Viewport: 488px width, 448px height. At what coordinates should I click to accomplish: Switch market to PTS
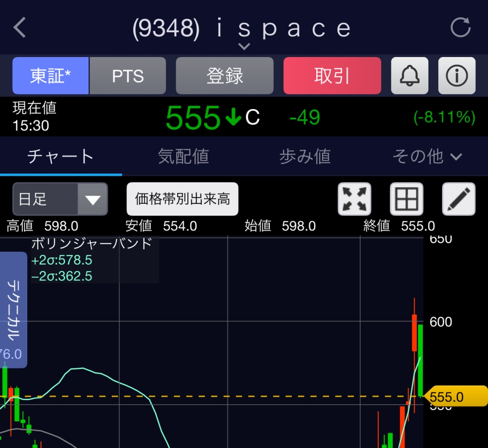(x=128, y=76)
